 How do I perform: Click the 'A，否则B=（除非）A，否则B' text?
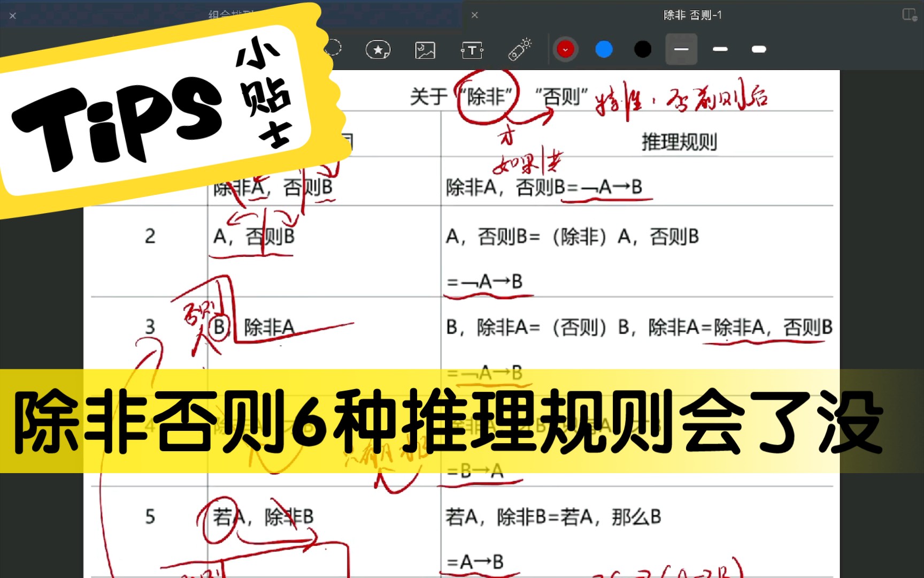tap(573, 236)
